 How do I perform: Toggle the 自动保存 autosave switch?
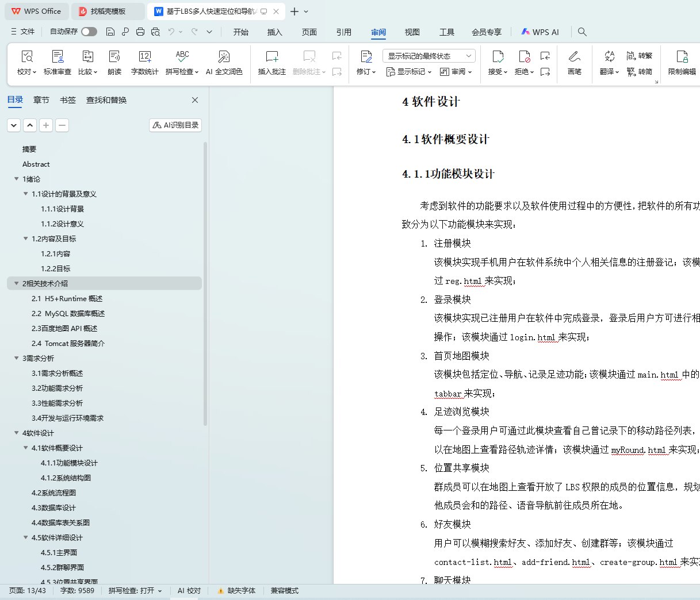89,32
